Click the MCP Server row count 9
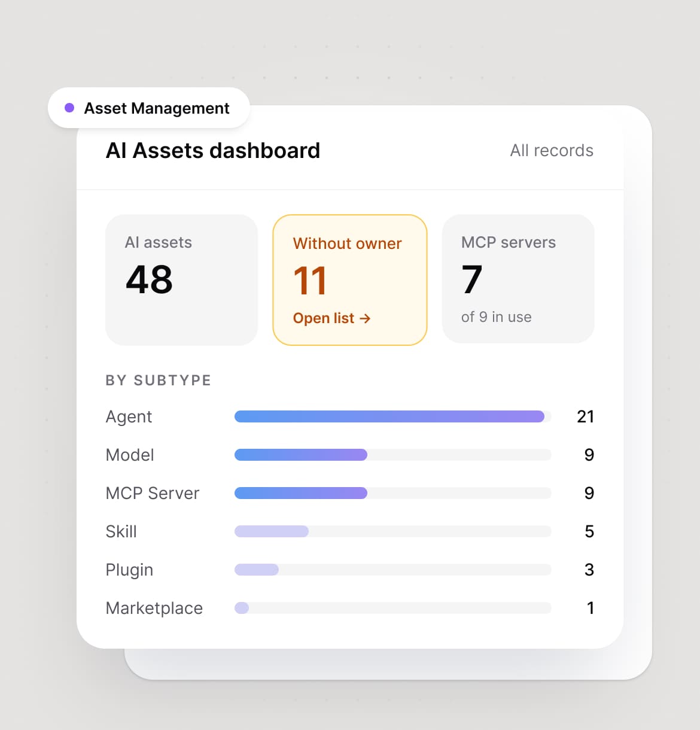 589,493
